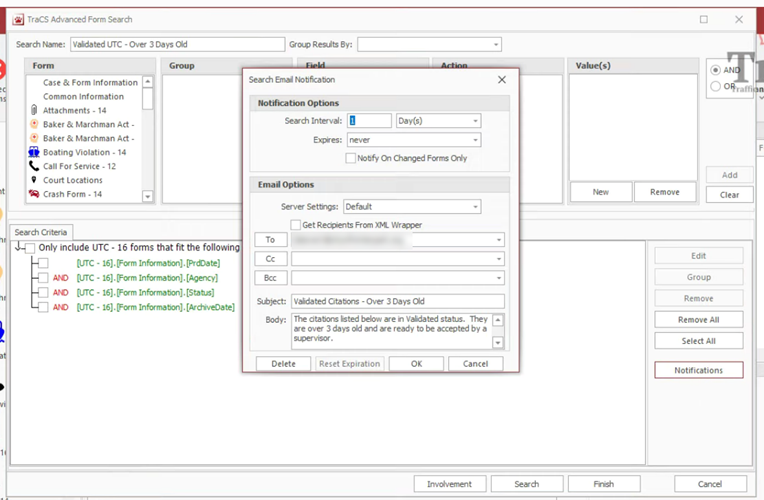764x500 pixels.
Task: Click the Finish button
Action: point(604,484)
